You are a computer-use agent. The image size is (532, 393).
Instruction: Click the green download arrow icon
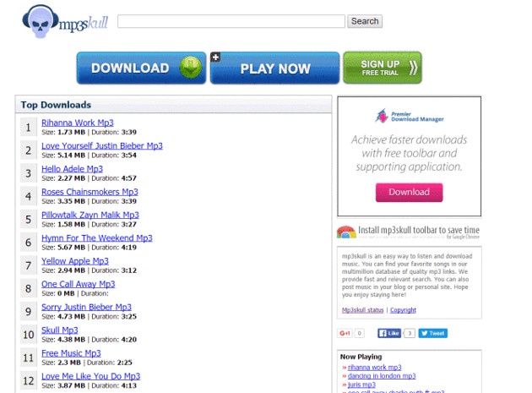coord(191,68)
